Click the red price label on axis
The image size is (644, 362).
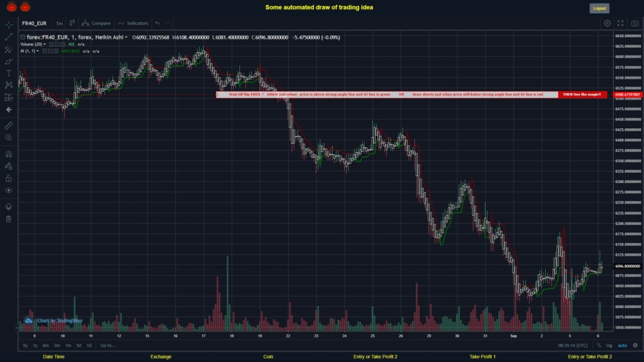[628, 95]
